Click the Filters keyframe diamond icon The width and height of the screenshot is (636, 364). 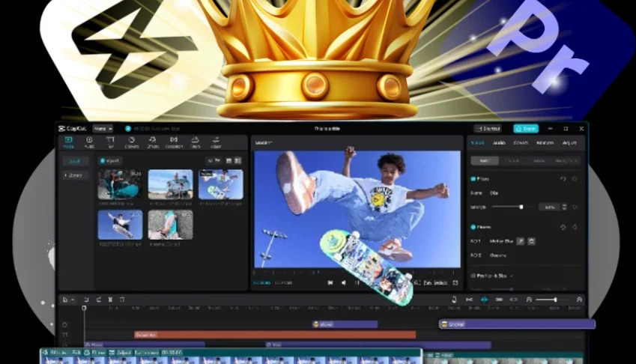pyautogui.click(x=575, y=179)
